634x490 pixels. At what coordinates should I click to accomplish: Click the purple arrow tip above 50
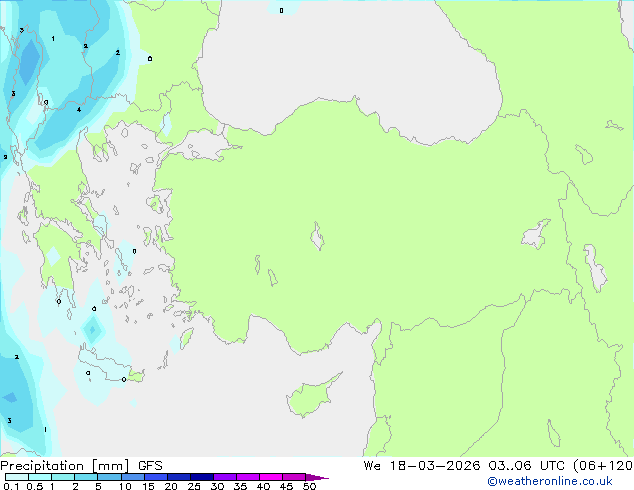coord(317,477)
